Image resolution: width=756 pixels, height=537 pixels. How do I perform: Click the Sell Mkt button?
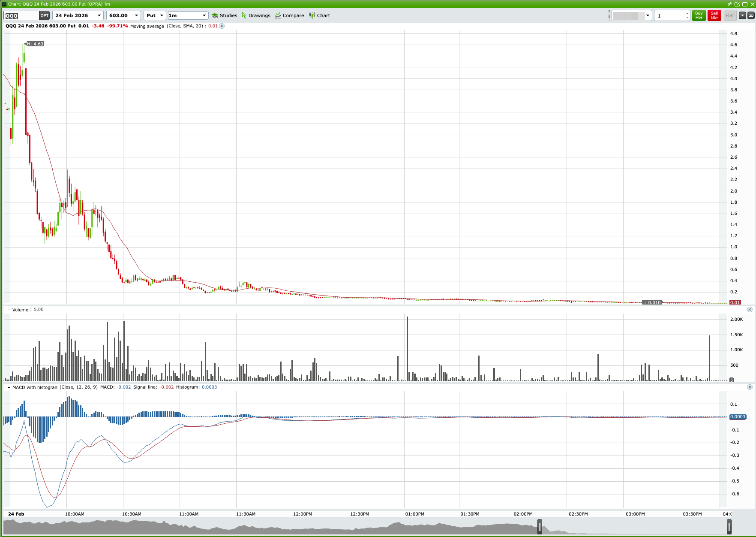(x=714, y=15)
